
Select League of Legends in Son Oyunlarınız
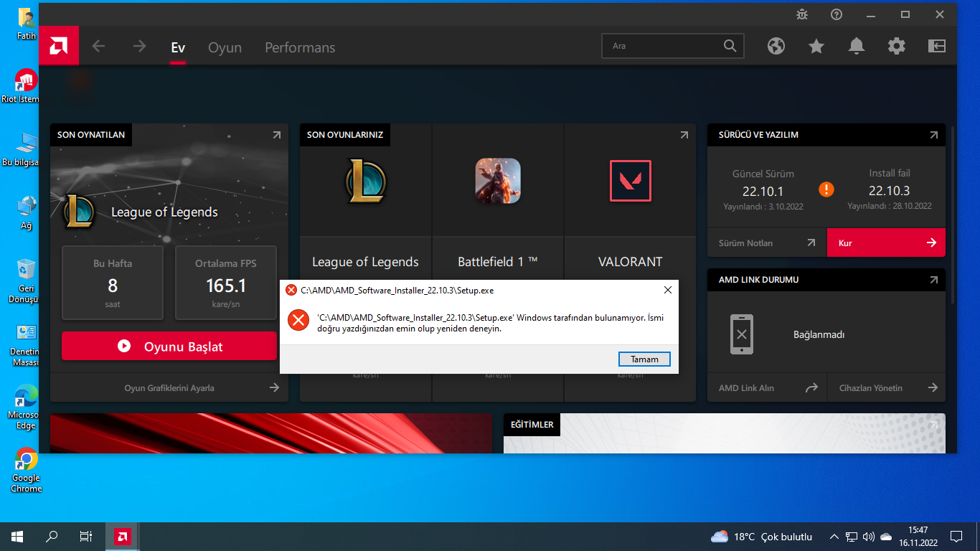coord(366,180)
